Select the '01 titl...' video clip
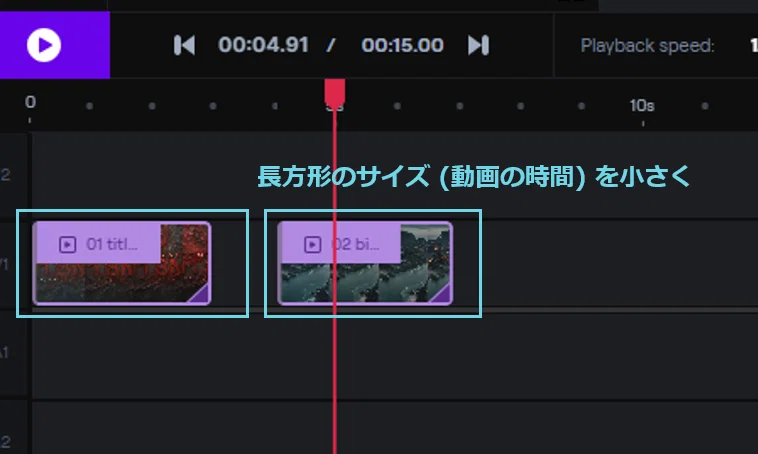The image size is (758, 454). pyautogui.click(x=122, y=264)
